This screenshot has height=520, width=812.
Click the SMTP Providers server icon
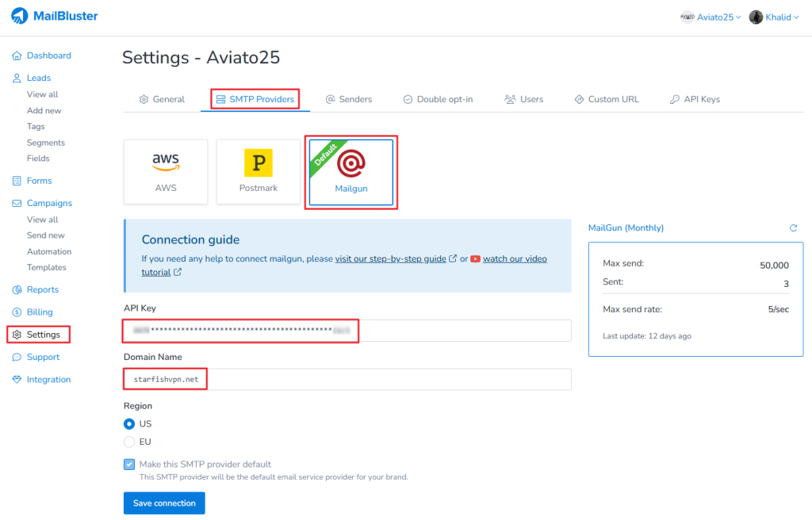pyautogui.click(x=220, y=99)
